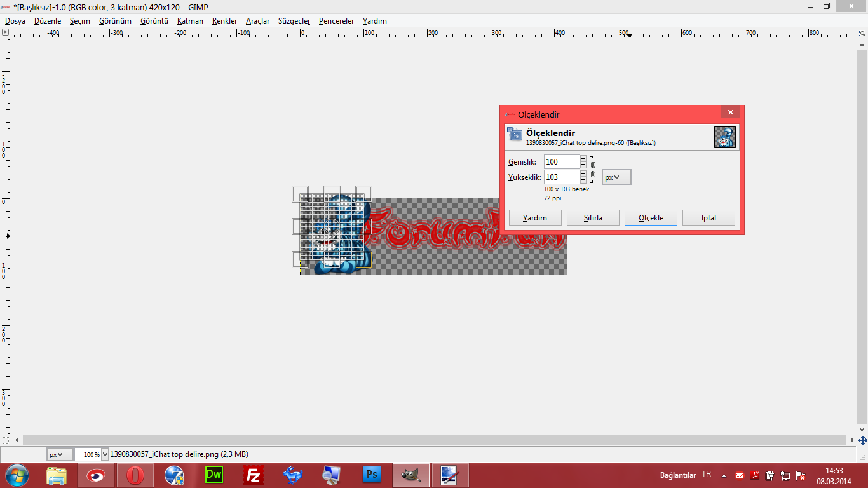Viewport: 868px width, 488px height.
Task: Open the Seçim menu
Action: pyautogui.click(x=80, y=21)
